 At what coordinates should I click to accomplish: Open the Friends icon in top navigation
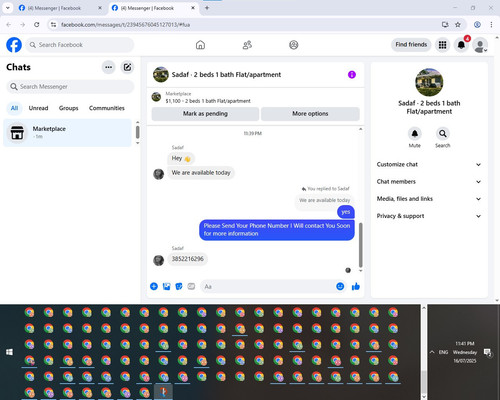(247, 45)
